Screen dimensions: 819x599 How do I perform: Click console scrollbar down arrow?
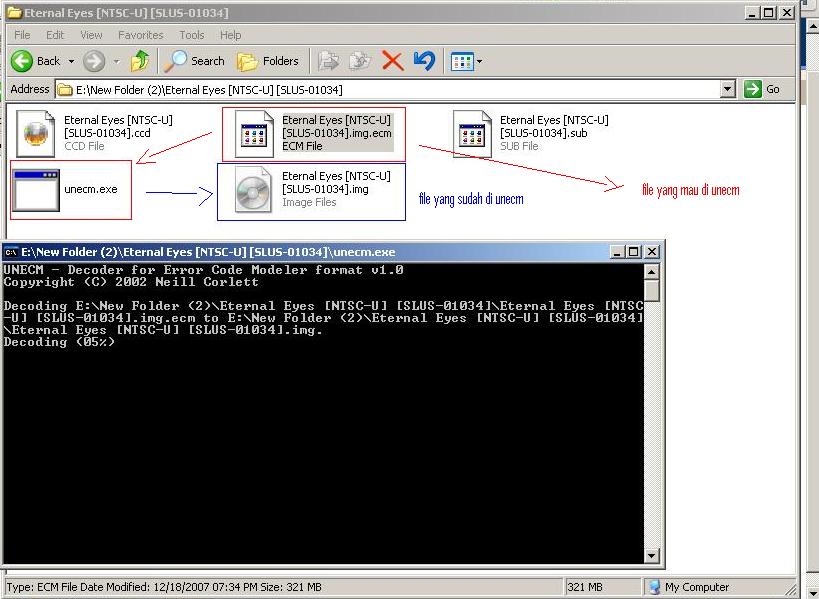point(651,556)
